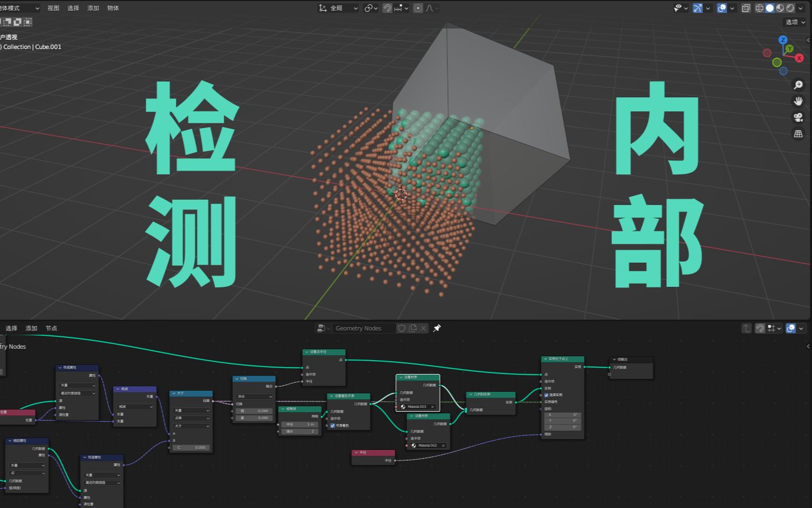Click the C value field 0.000
Image resolution: width=812 pixels, height=508 pixels.
tap(191, 448)
